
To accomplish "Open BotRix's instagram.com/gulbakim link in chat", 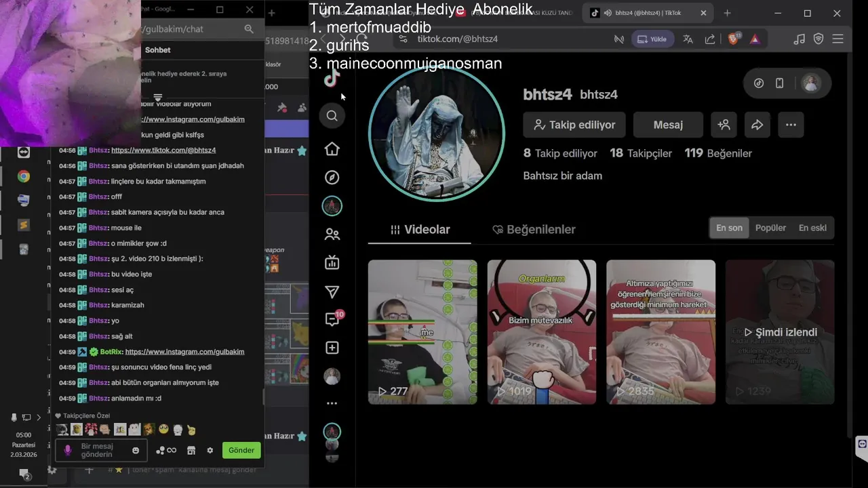I will point(184,352).
